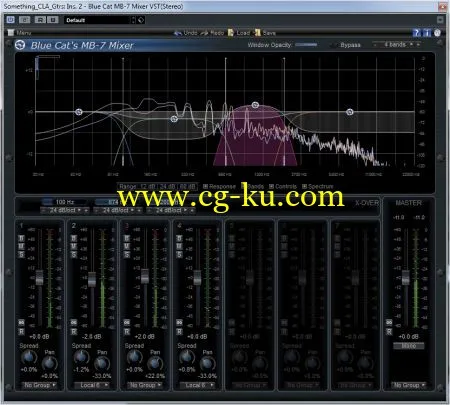This screenshot has height=405, width=450.
Task: Click band 1 Spread knob
Action: click(x=29, y=358)
